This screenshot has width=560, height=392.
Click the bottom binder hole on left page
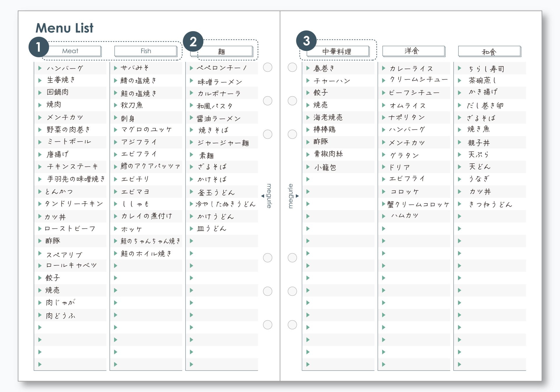(x=267, y=325)
